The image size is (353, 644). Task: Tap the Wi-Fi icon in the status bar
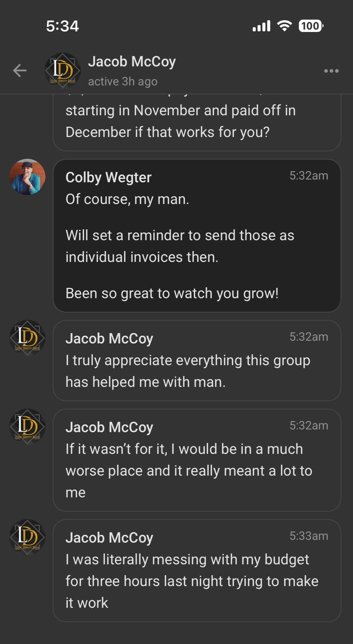[285, 26]
